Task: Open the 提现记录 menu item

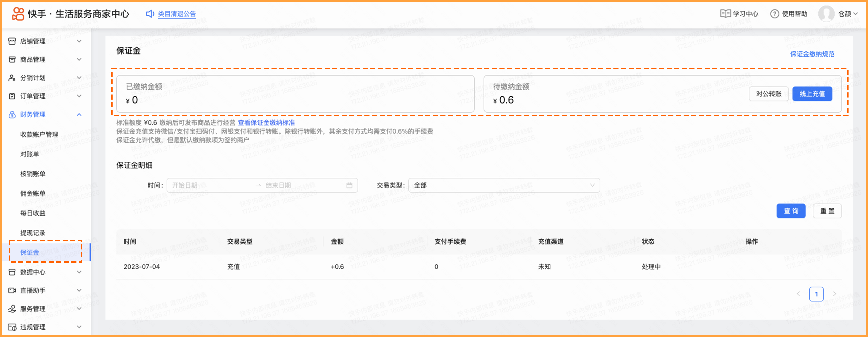Action: (x=33, y=233)
